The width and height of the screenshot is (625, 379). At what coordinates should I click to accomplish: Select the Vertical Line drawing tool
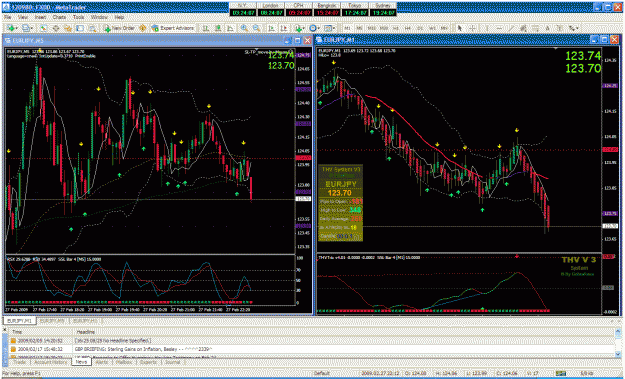point(487,28)
